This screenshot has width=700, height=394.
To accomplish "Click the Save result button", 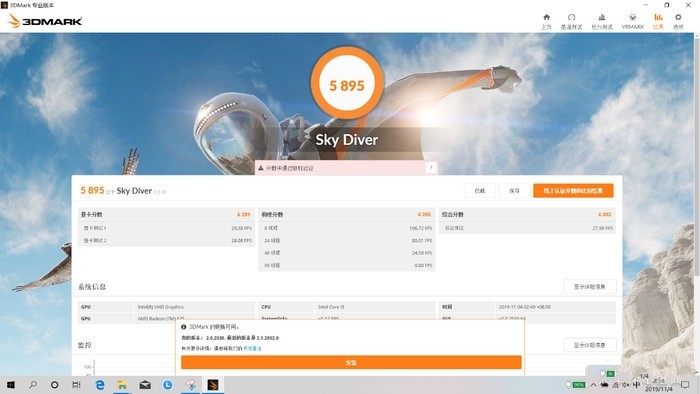I will pos(514,191).
